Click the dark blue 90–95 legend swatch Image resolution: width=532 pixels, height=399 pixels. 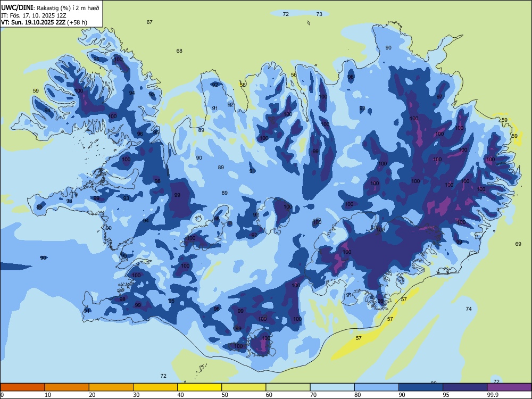(421, 387)
